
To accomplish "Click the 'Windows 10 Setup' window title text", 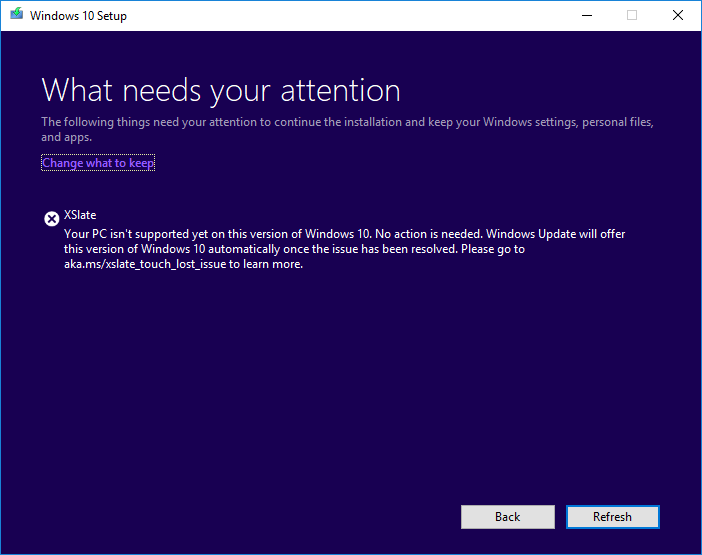I will (x=78, y=16).
